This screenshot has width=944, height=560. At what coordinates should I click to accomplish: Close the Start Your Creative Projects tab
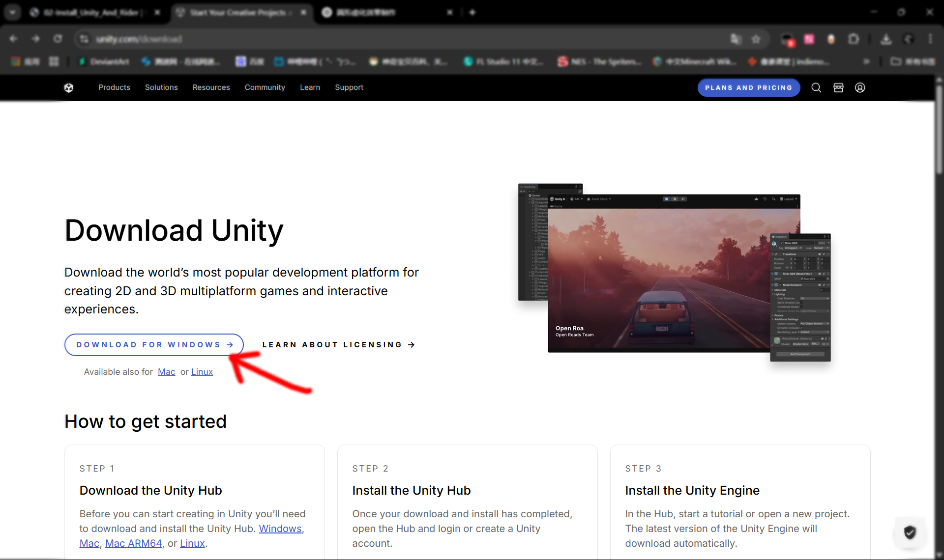(x=304, y=12)
